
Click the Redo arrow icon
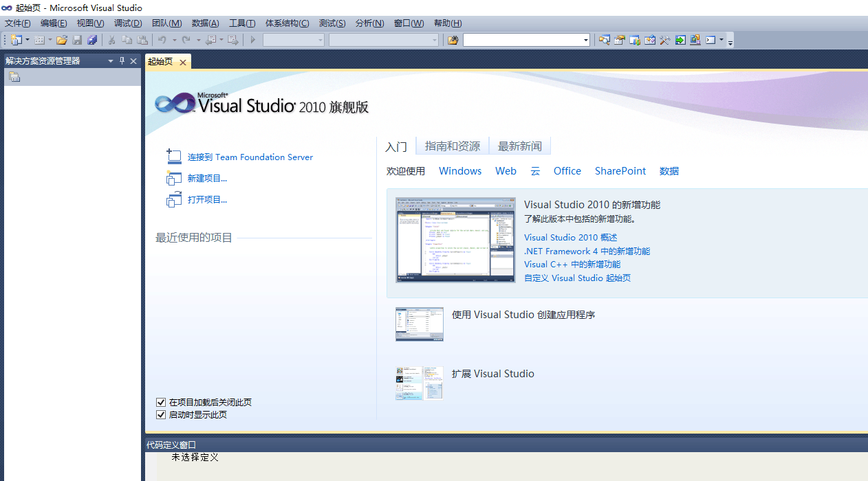coord(186,40)
